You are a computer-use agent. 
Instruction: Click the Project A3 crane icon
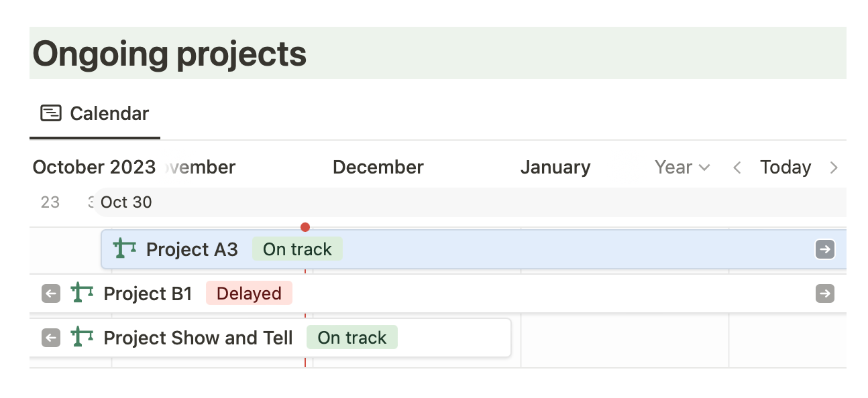point(125,249)
